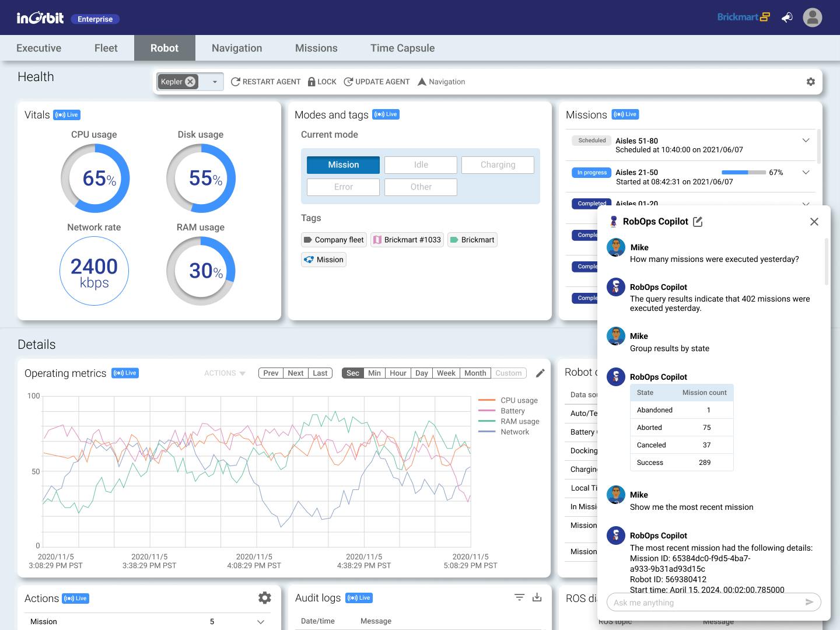Click the Aisles 21-50 progress bar
Viewport: 840px width, 630px height.
tap(744, 173)
